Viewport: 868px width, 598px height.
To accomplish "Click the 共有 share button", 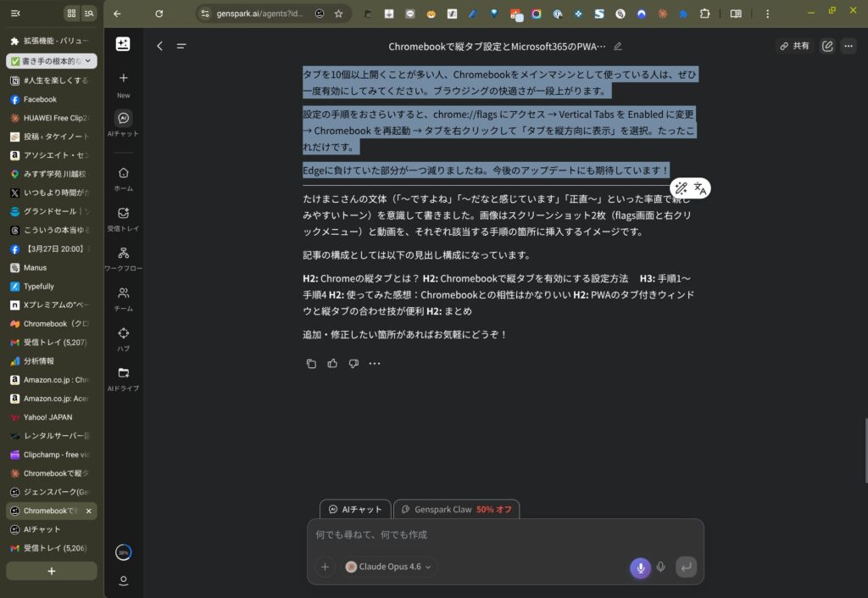I will [x=794, y=46].
